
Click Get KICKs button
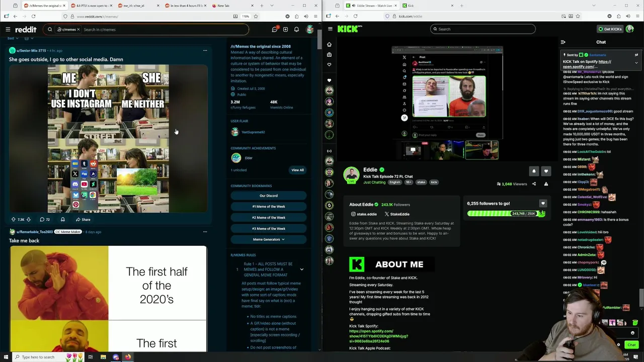click(610, 29)
